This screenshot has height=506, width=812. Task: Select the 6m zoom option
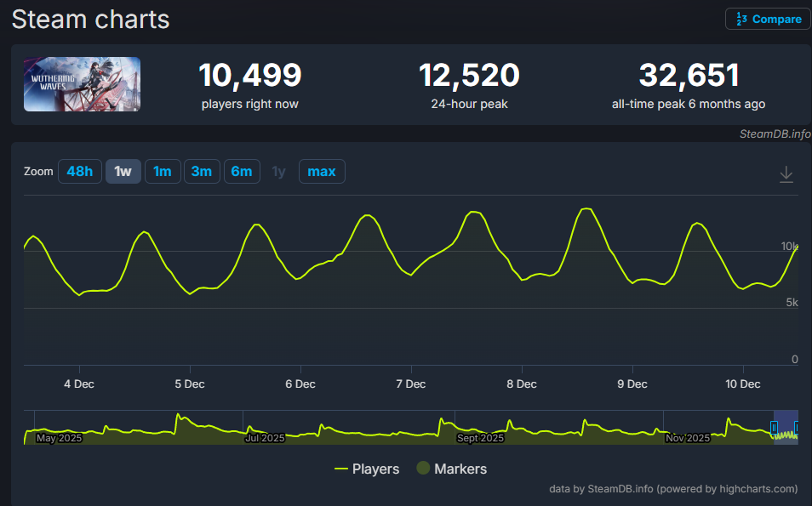pyautogui.click(x=242, y=171)
